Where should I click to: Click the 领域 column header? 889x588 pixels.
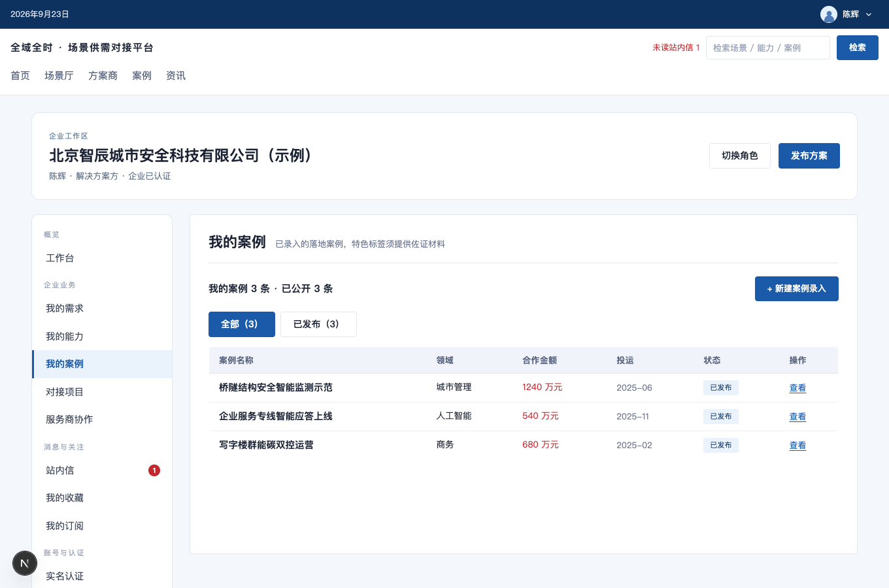(444, 360)
